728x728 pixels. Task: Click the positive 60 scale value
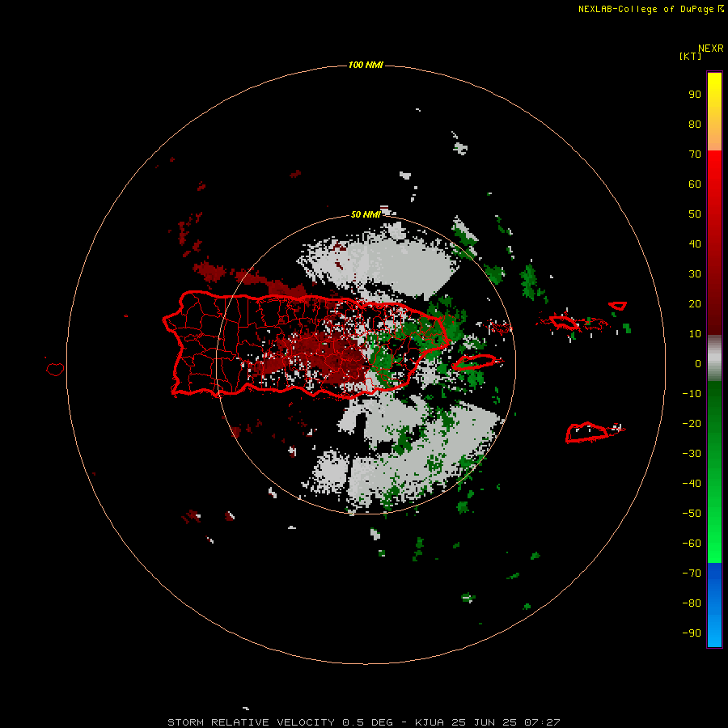(x=695, y=184)
